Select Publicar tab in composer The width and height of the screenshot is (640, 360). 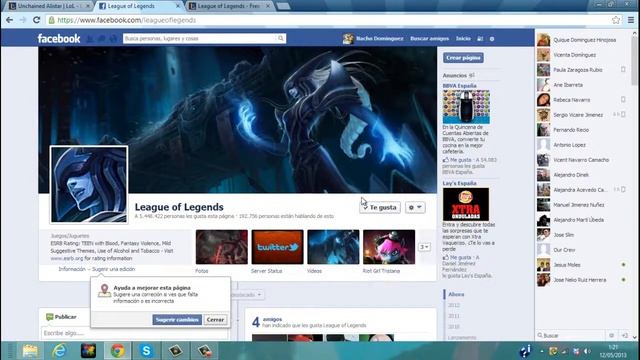click(x=61, y=317)
